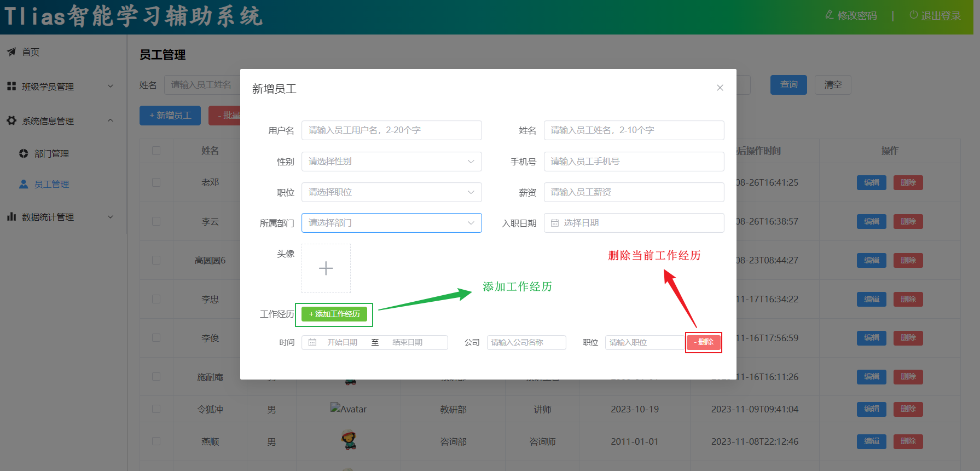Click the 退出登录 logout link
The height and width of the screenshot is (471, 980).
935,16
